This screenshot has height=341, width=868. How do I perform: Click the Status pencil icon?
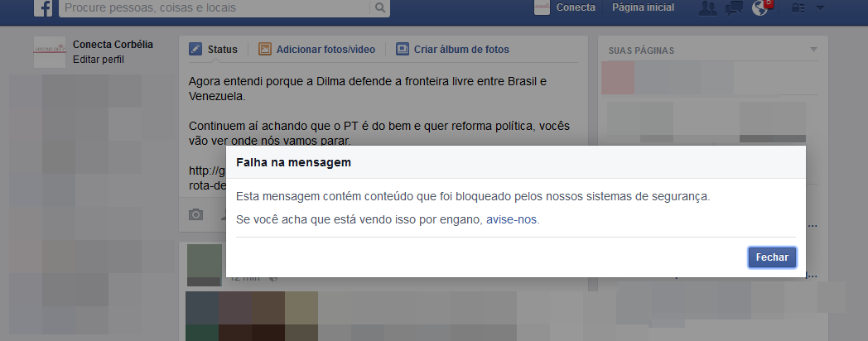(x=195, y=50)
